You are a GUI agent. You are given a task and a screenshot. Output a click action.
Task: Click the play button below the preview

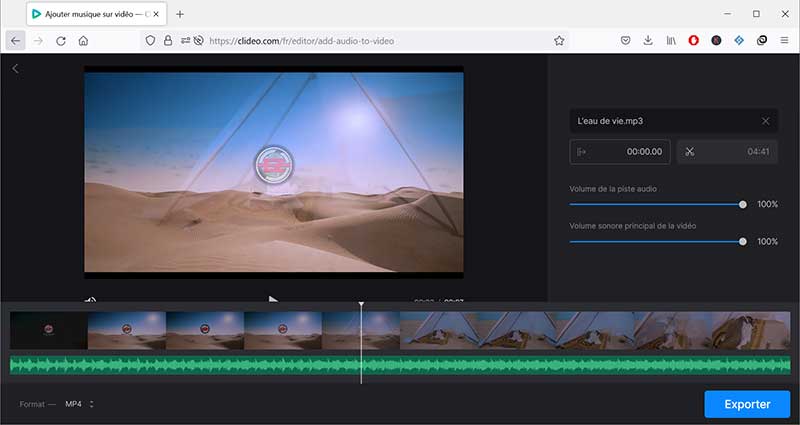pyautogui.click(x=273, y=299)
